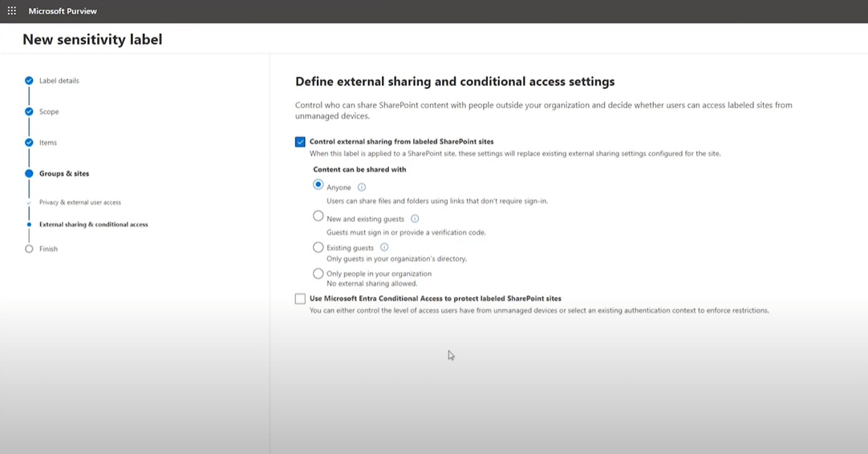Click text 'Only guests in your organization's directory.'

click(396, 258)
